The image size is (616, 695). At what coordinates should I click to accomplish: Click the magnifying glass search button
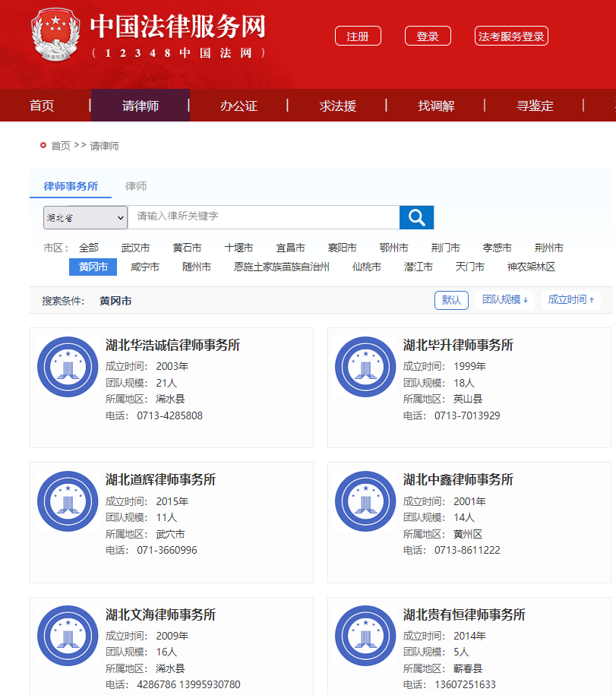pos(416,217)
